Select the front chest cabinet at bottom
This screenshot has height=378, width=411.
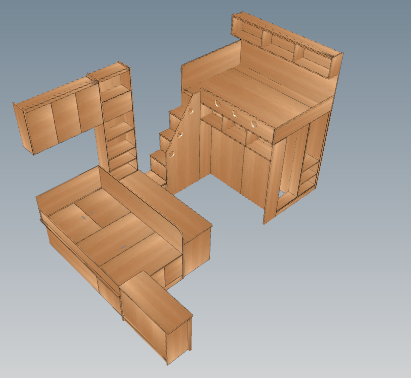(156, 317)
